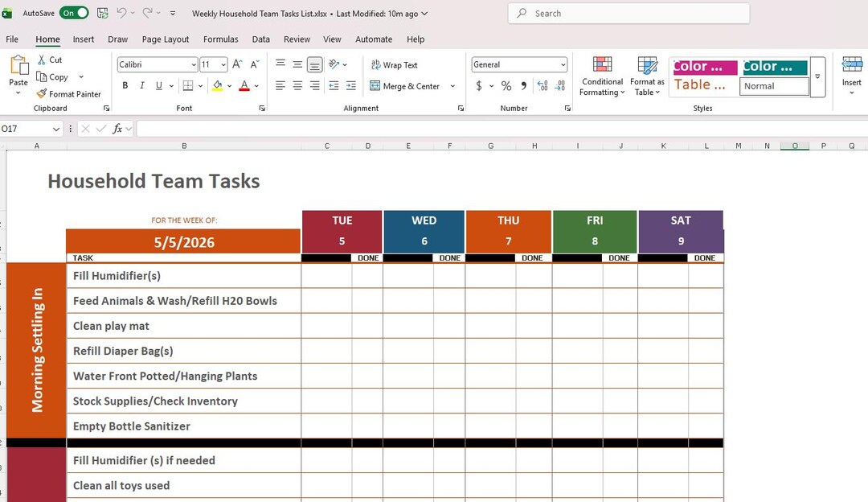The height and width of the screenshot is (502, 868).
Task: Open the Name Box dropdown
Action: (x=56, y=129)
